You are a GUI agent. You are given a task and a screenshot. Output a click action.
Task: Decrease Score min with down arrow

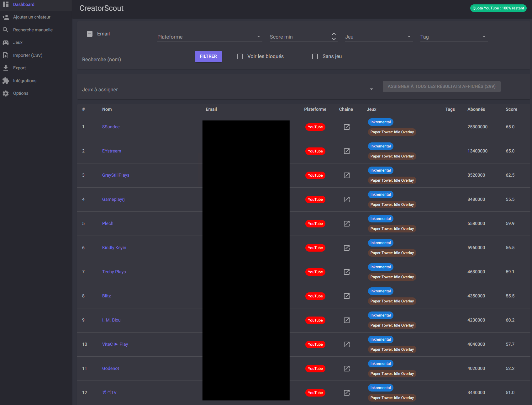point(334,39)
